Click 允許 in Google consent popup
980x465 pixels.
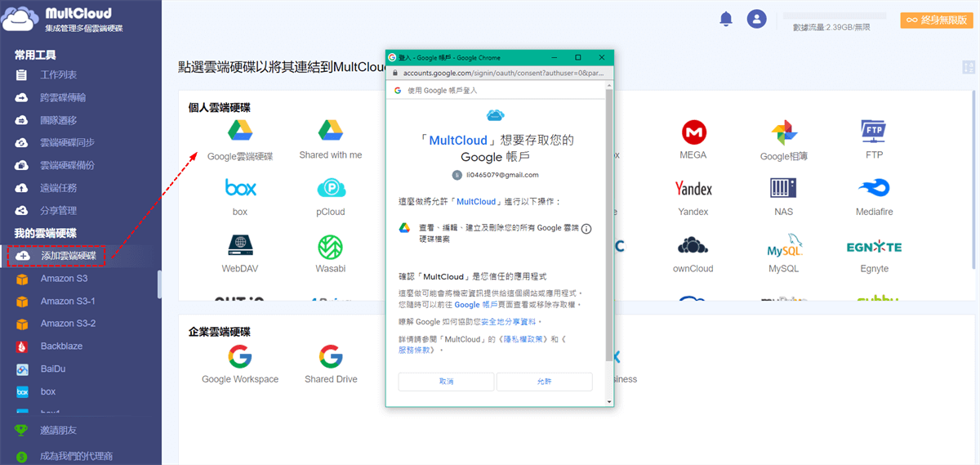point(544,382)
